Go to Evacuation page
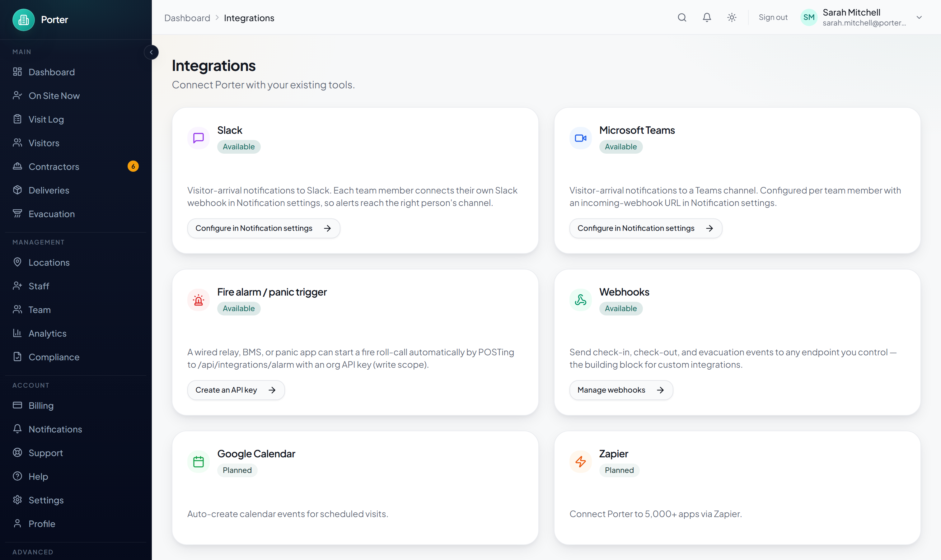The width and height of the screenshot is (941, 560). 76,214
